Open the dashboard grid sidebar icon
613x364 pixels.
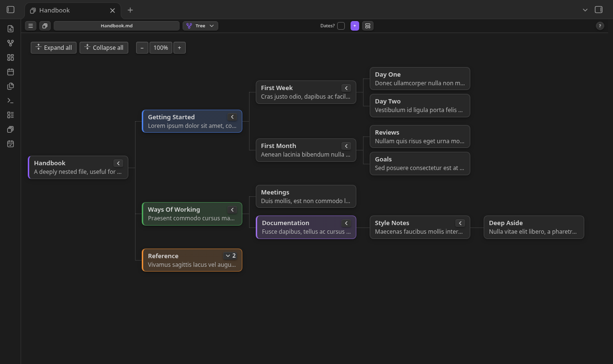click(x=11, y=57)
